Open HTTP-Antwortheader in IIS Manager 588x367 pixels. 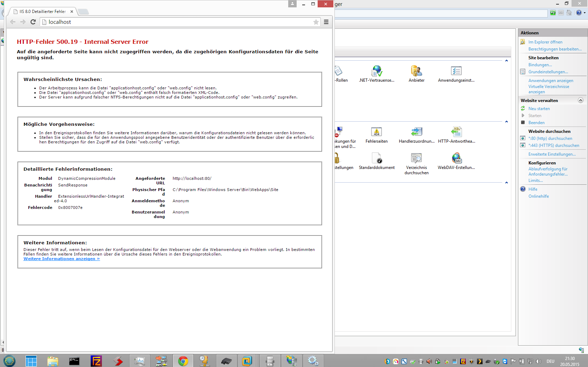(456, 135)
